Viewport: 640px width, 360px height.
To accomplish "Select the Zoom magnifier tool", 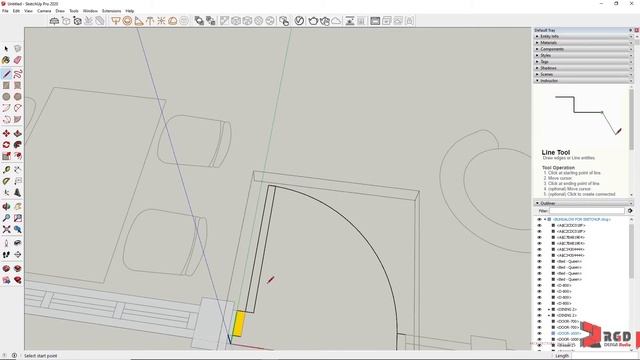I will point(6,218).
